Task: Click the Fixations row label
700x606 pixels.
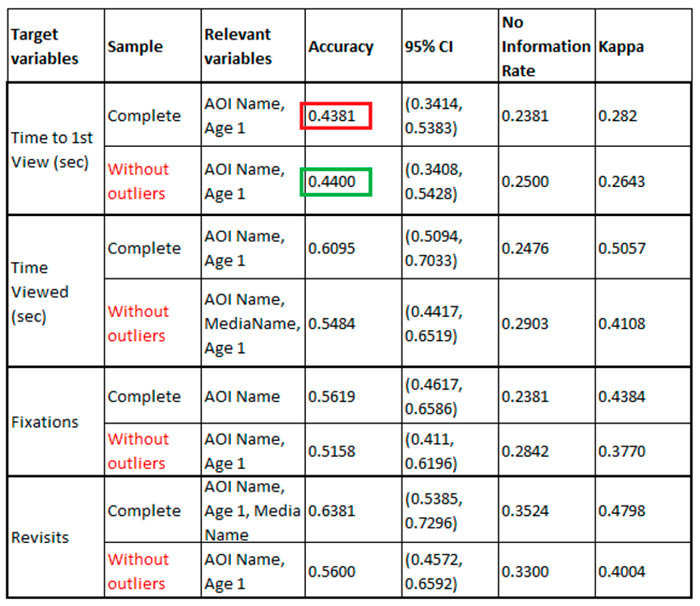Action: (x=45, y=422)
